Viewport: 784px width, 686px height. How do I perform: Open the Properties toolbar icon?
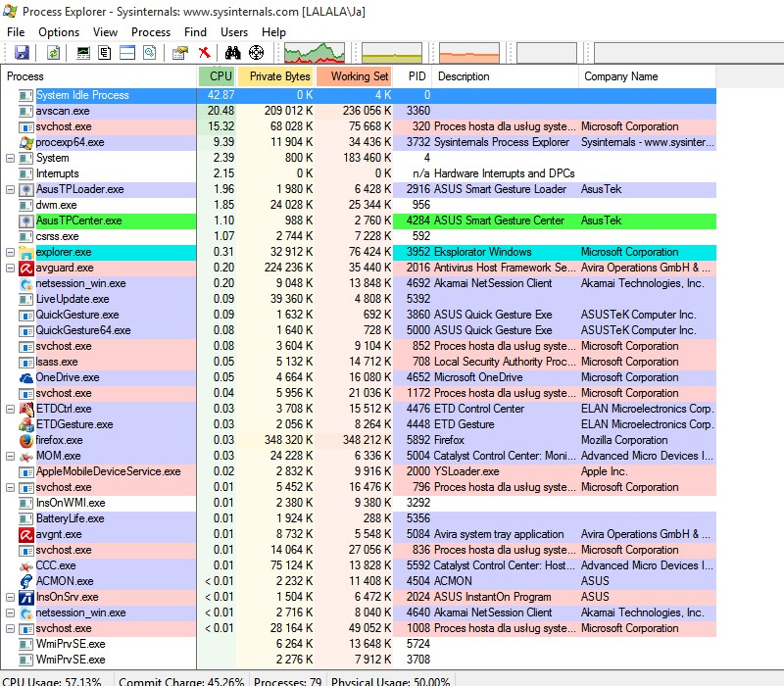[x=180, y=53]
